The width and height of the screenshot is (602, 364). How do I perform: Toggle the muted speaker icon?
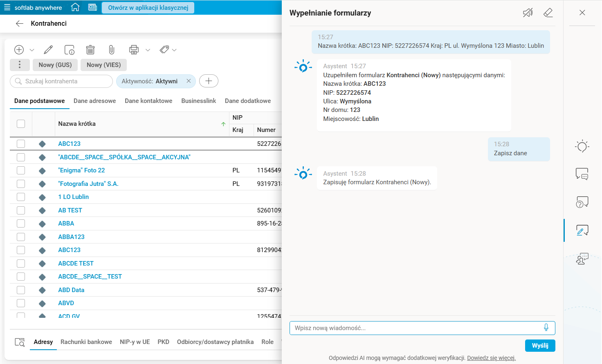coord(528,13)
